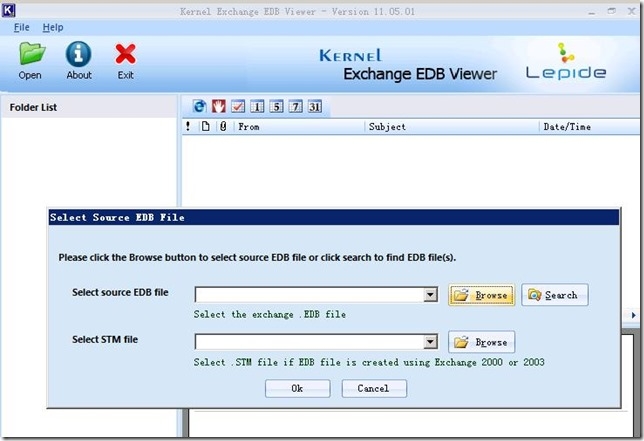The image size is (644, 441).
Task: Select the 1 day view icon
Action: click(x=257, y=107)
